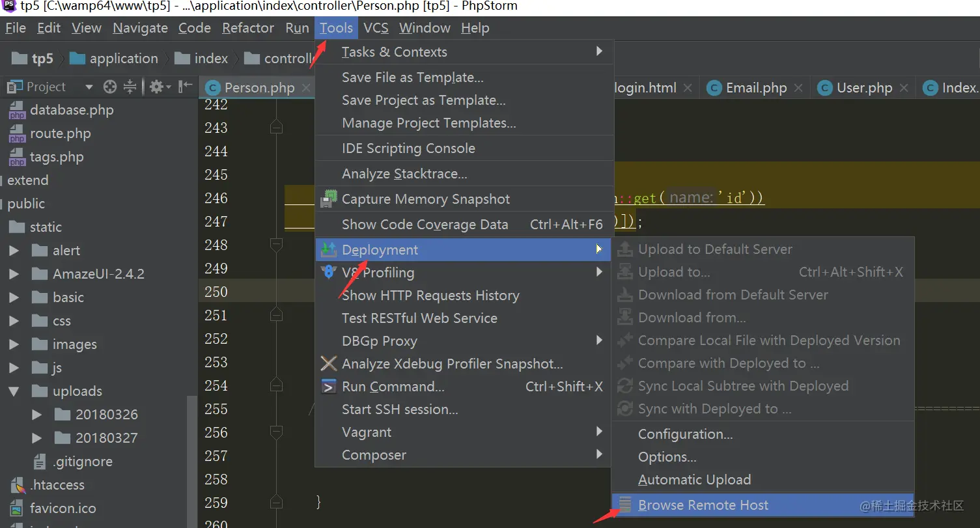This screenshot has height=528, width=980.
Task: Open the Project view dropdown
Action: (89, 87)
